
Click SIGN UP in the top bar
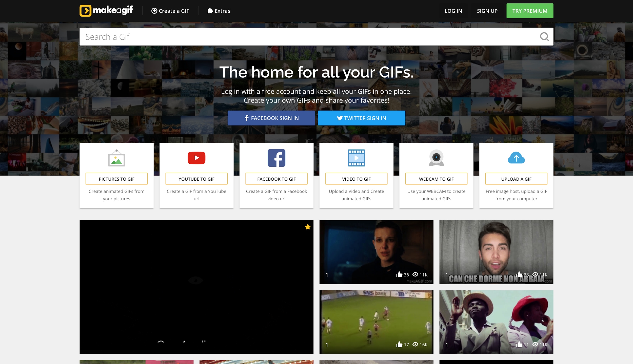(487, 11)
